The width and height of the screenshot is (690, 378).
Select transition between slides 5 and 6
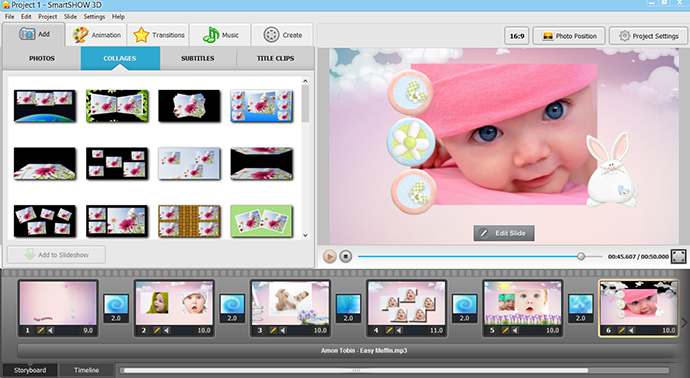point(581,308)
